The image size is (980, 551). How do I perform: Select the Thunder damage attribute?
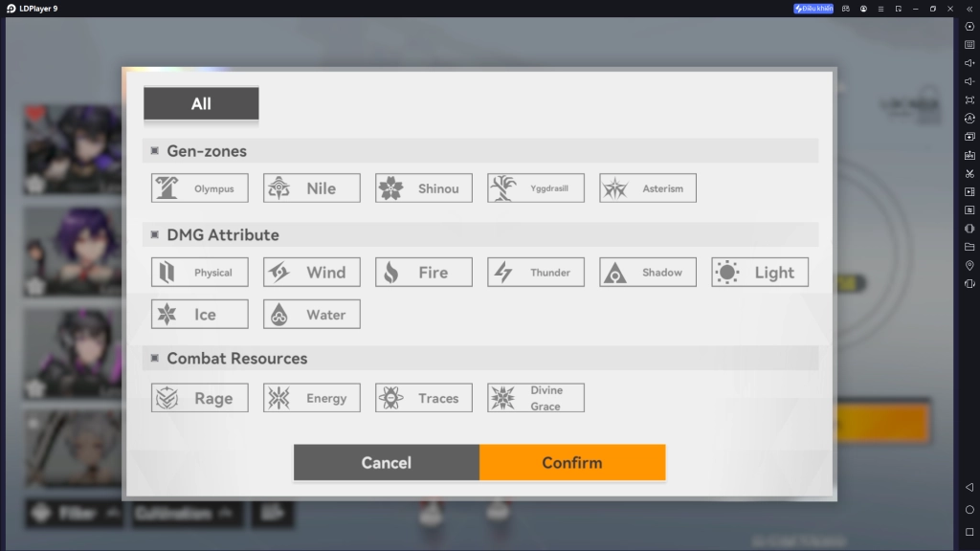coord(536,273)
